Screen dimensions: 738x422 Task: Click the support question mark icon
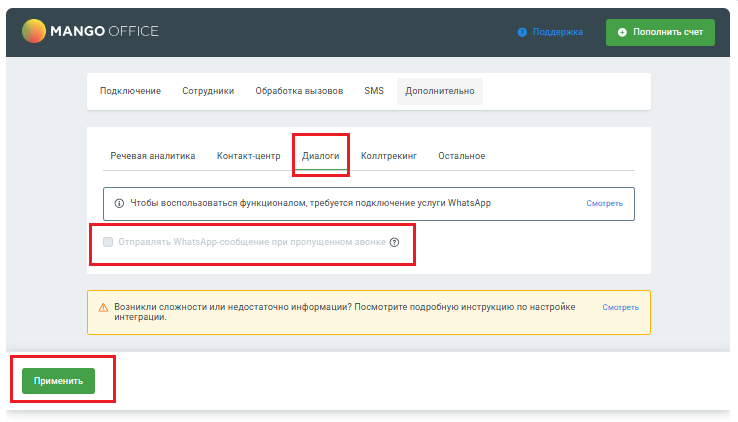click(x=522, y=32)
